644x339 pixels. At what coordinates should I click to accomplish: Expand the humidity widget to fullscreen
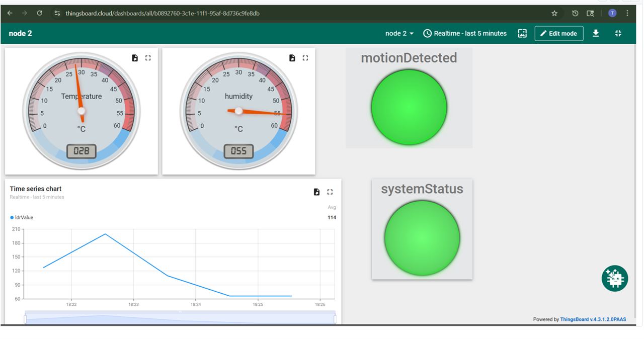click(x=305, y=58)
